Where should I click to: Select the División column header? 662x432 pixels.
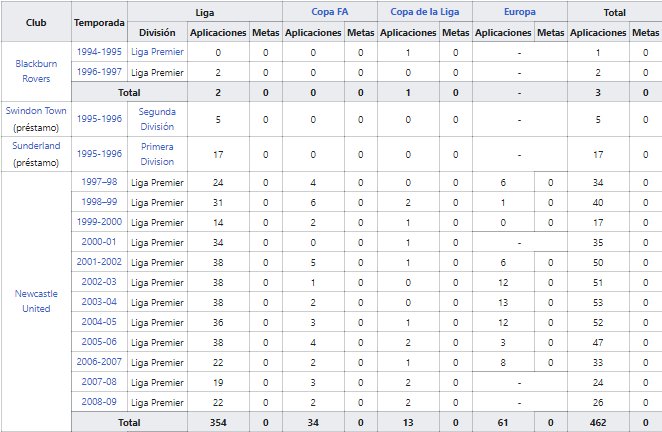(x=157, y=33)
